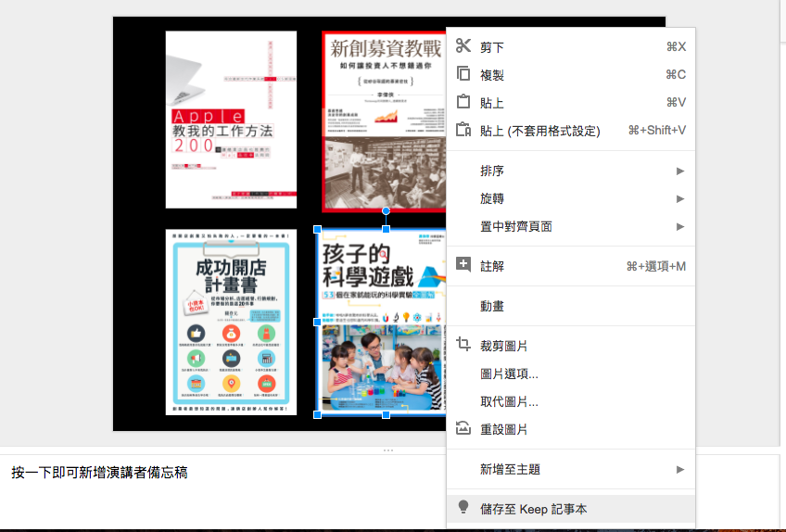Choose 複製 from the context menu
This screenshot has height=532, width=786.
point(570,75)
